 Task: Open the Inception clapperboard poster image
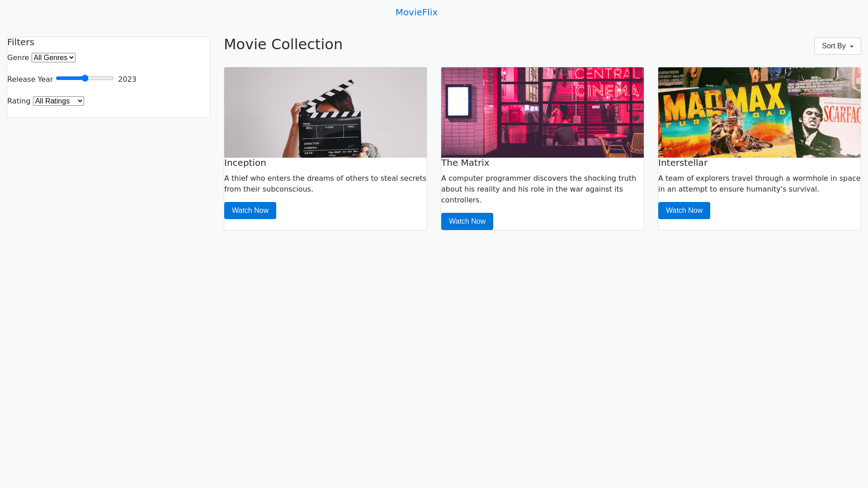[x=325, y=113]
